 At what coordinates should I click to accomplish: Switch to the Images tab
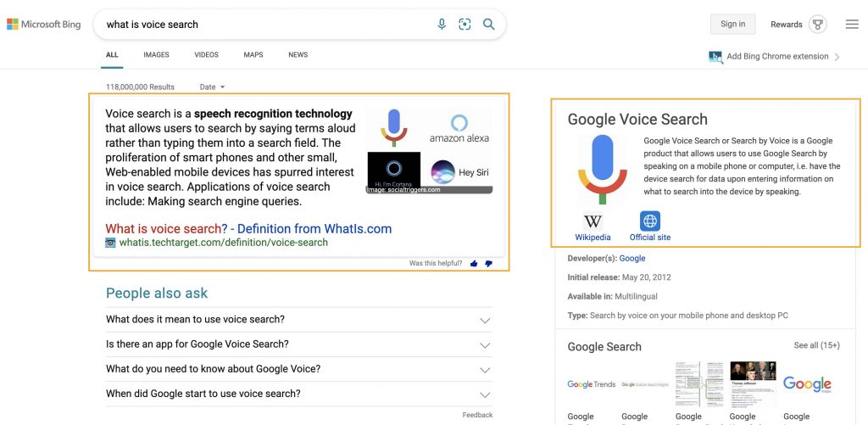(156, 55)
